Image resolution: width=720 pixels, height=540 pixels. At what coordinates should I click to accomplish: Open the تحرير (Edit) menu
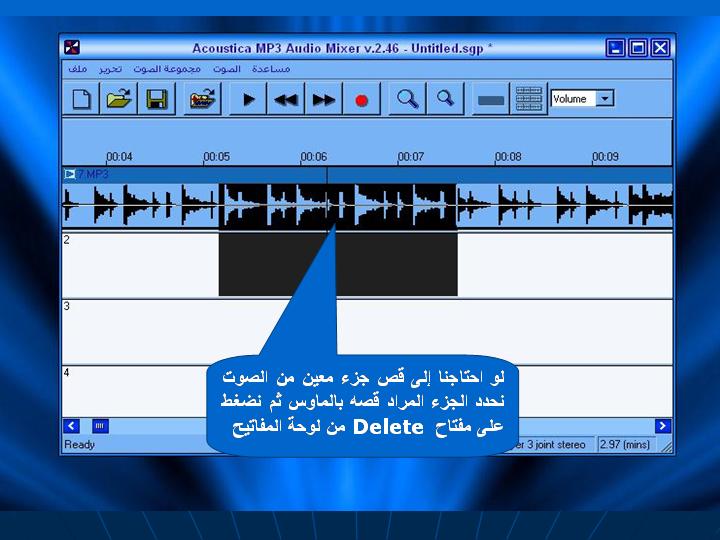(110, 69)
